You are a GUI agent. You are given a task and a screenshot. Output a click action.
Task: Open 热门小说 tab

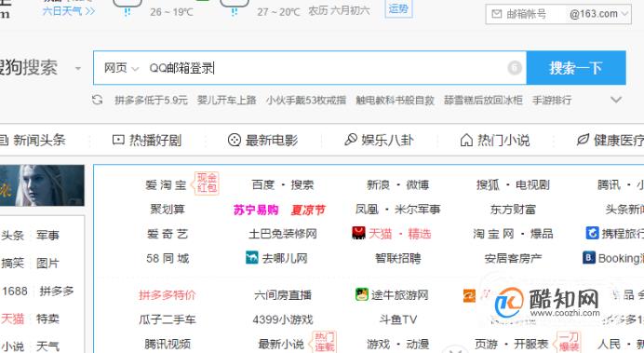coord(503,140)
